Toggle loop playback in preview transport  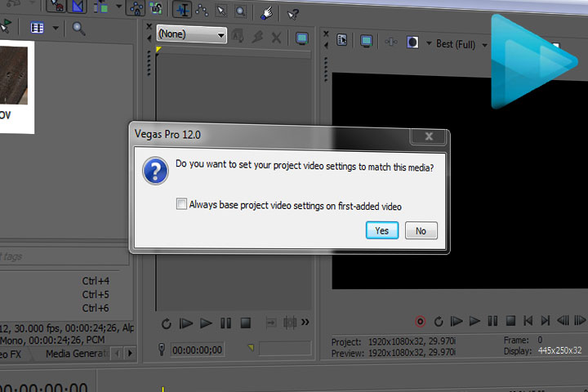tap(439, 322)
